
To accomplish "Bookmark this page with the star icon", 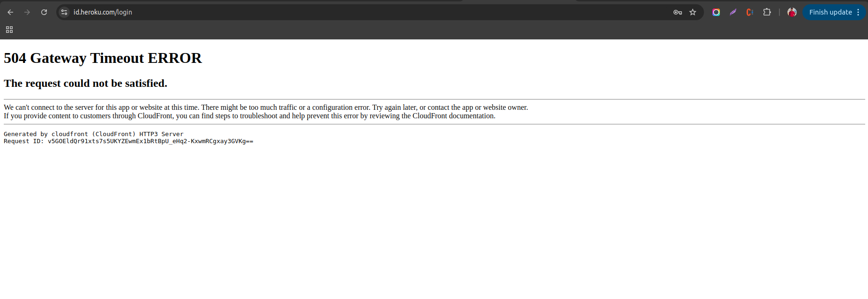I will [x=693, y=12].
